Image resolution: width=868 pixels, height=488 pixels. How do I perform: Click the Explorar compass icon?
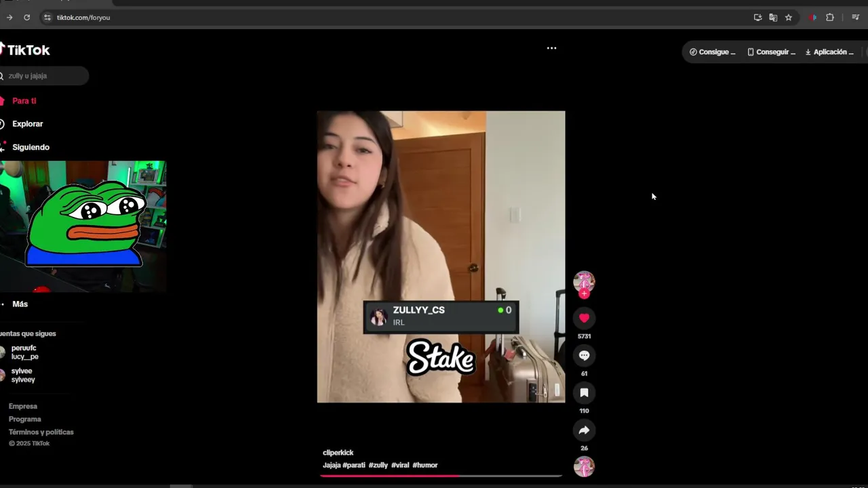pos(1,124)
